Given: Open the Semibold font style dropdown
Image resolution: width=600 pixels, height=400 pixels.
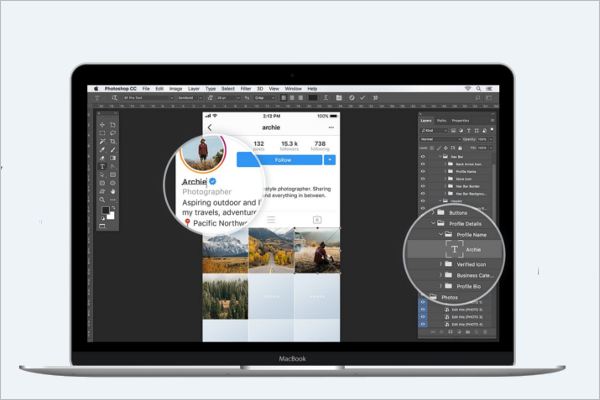Looking at the screenshot, I should coord(189,98).
